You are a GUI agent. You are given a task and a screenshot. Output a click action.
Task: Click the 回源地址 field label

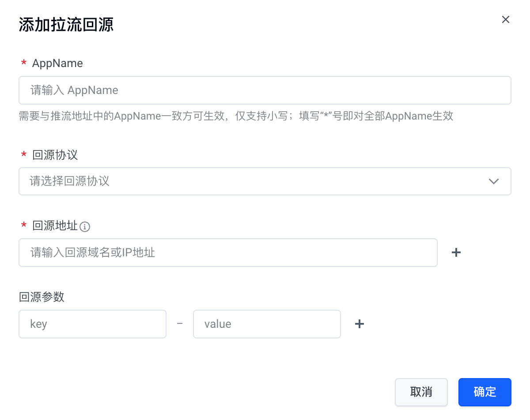point(55,226)
